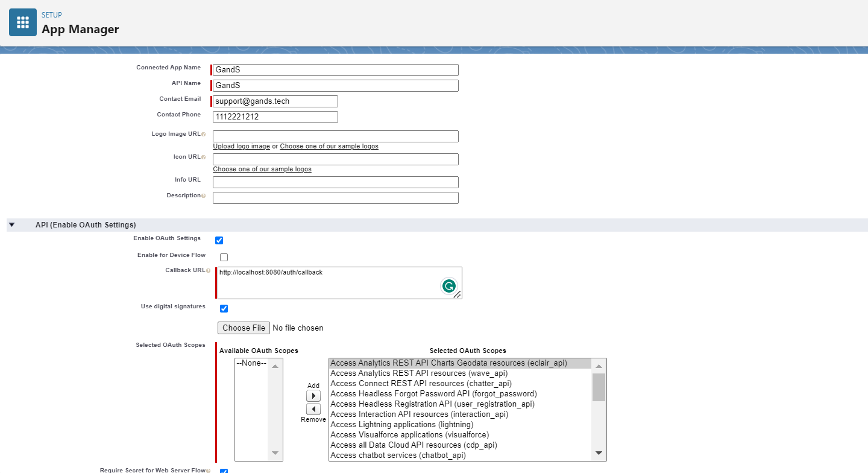Image resolution: width=868 pixels, height=473 pixels.
Task: Click the Logo Image URL input field
Action: (x=336, y=136)
